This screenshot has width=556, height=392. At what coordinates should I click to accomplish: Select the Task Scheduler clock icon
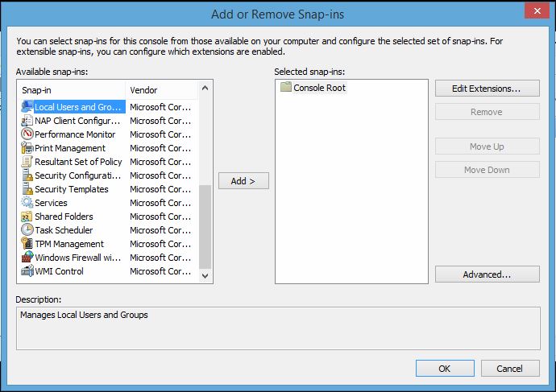27,230
